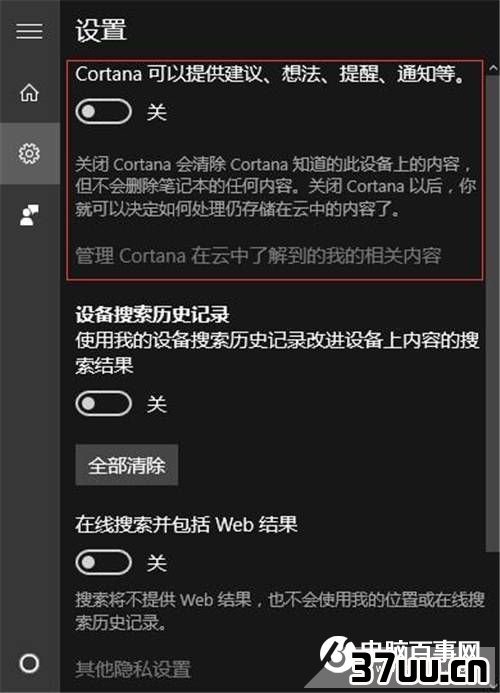
Task: Toggle the Cortana suggestions switch
Action: click(x=104, y=111)
